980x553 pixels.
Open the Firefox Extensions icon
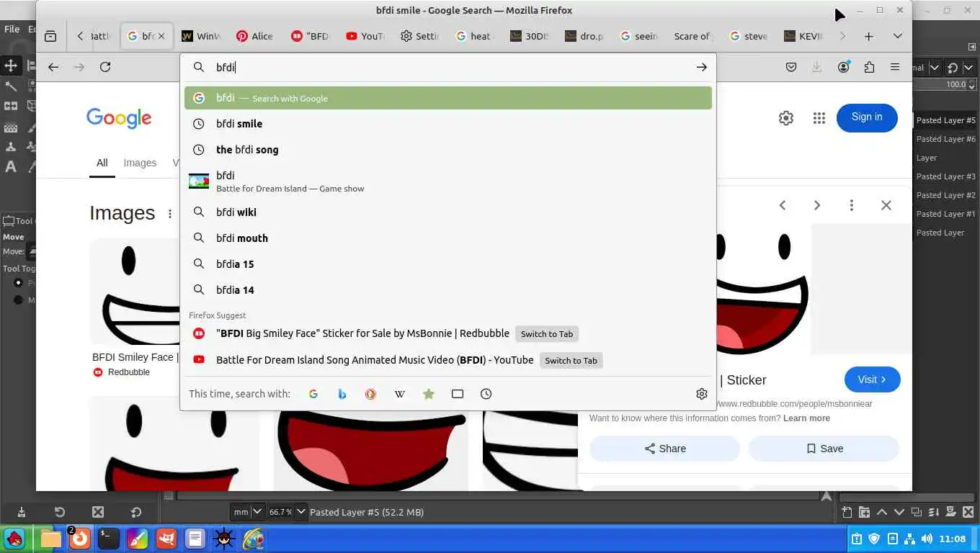tap(869, 67)
